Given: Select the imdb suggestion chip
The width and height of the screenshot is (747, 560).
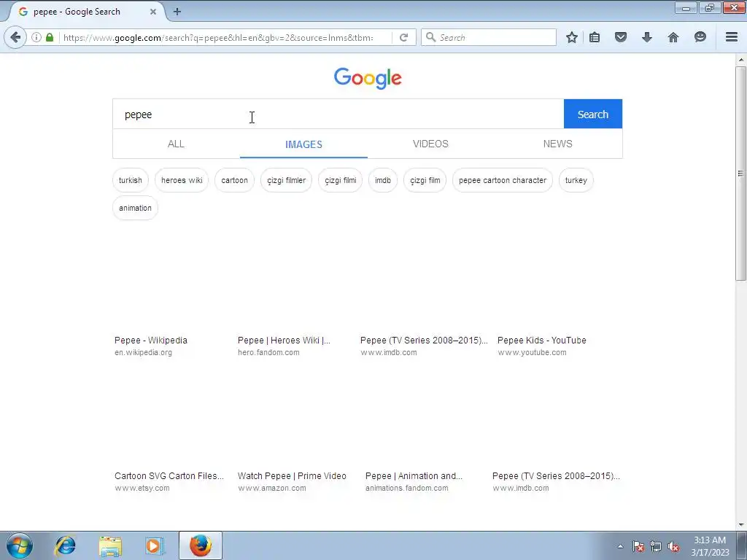Looking at the screenshot, I should coord(382,180).
